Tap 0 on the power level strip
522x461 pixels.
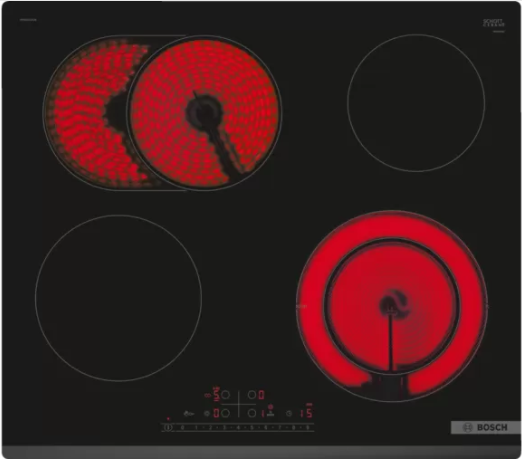click(182, 427)
